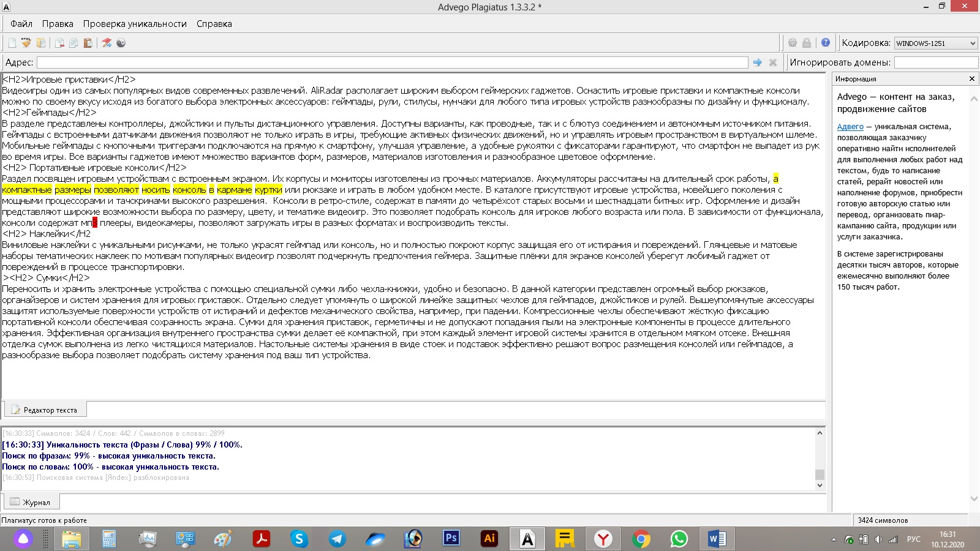Click the Игнорировать домены field
Screen dimensions: 980x551
936,62
